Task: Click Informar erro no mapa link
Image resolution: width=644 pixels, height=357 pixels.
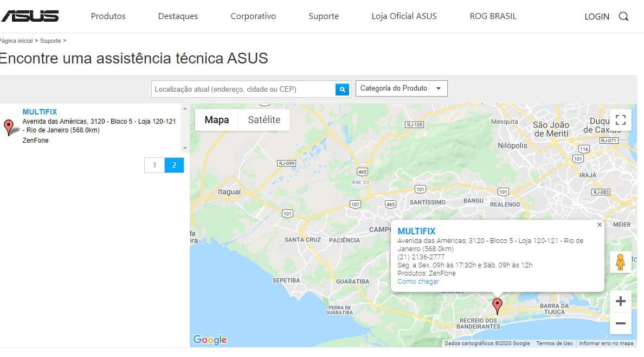Action: [606, 343]
